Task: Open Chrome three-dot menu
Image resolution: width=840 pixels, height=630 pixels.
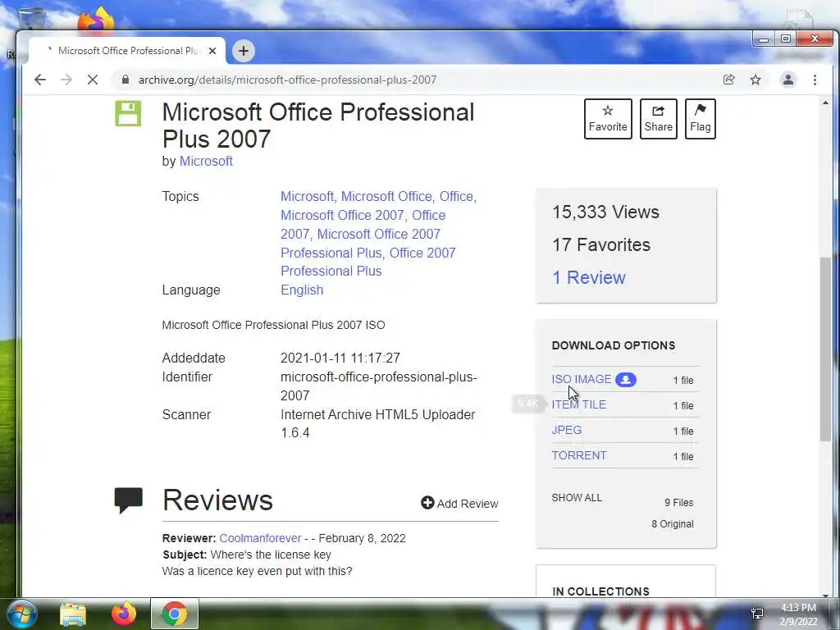Action: tap(815, 80)
